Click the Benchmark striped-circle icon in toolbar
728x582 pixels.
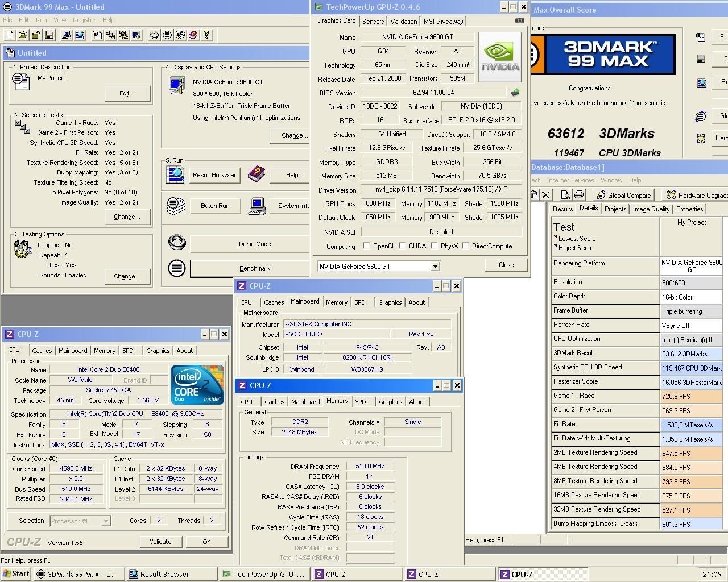pos(167,35)
